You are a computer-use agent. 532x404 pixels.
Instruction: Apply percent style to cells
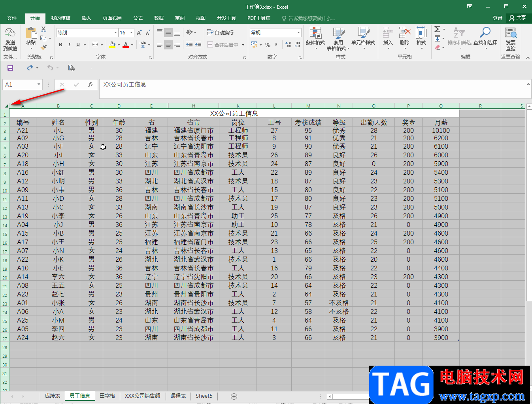coord(268,45)
